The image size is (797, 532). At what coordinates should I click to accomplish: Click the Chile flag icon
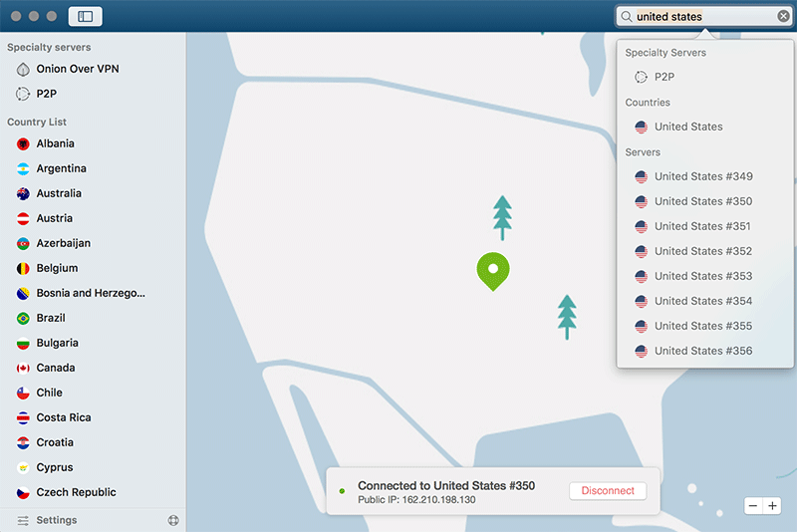pos(23,393)
